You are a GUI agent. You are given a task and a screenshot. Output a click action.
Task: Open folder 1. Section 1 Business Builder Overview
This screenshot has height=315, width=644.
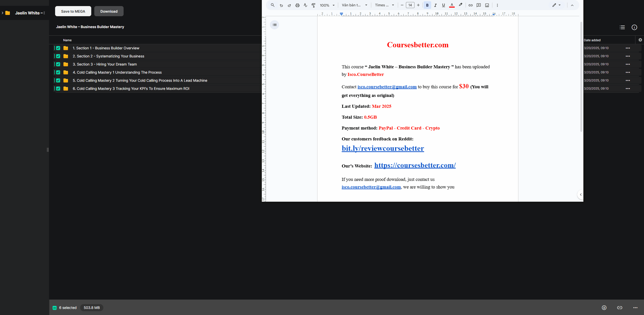[x=106, y=48]
